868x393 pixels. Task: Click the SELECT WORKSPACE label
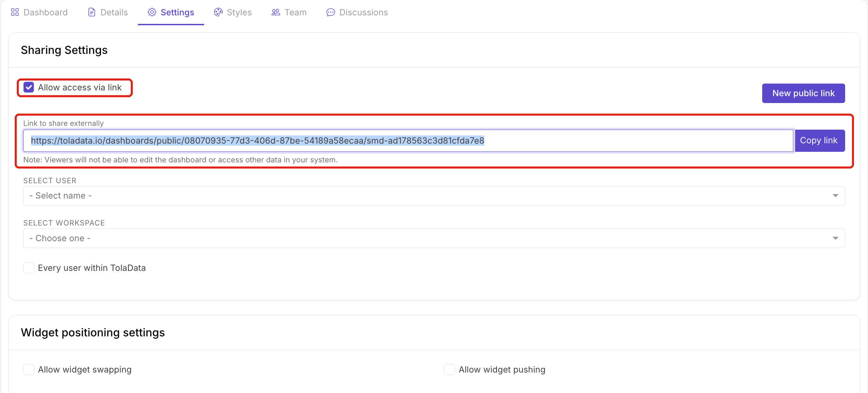pos(64,223)
